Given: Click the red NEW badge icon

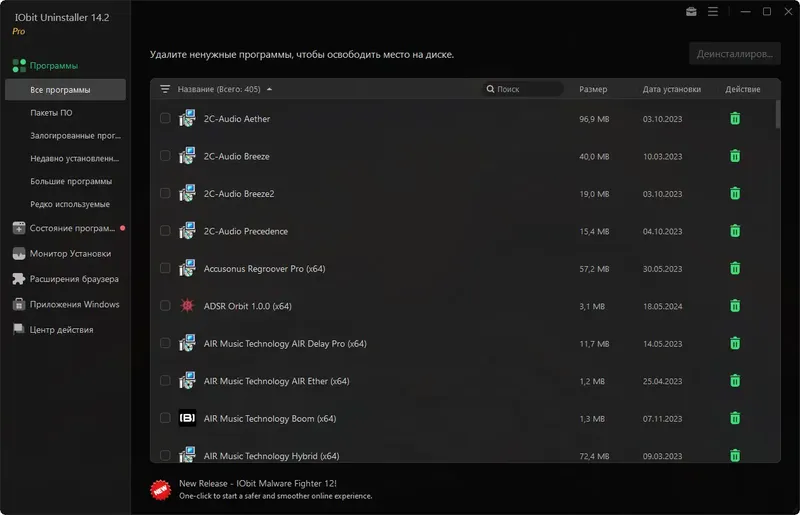Looking at the screenshot, I should click(x=160, y=490).
